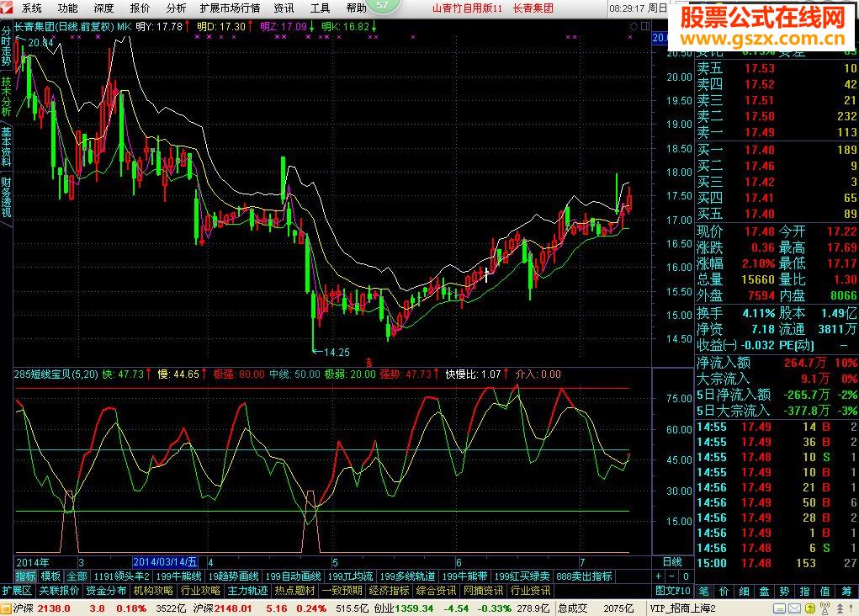859x616 pixels.
Task: Apply the 199牛熊线 indicator
Action: [178, 576]
